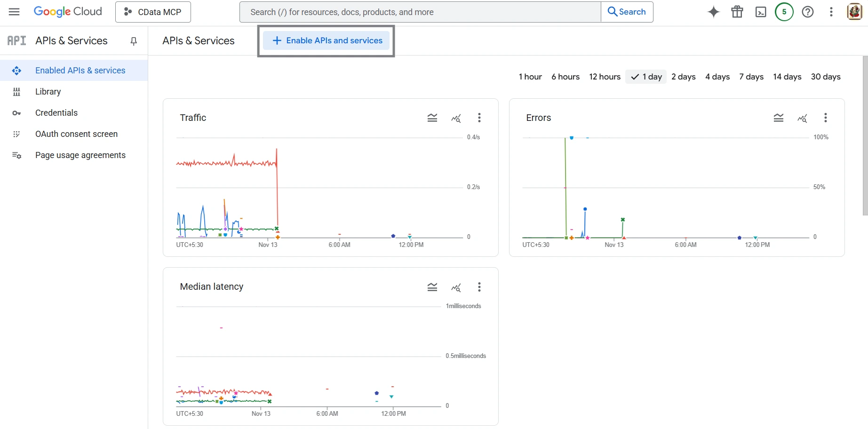Screen dimensions: 868x429
Task: Open Page usage agreements
Action: tap(80, 155)
